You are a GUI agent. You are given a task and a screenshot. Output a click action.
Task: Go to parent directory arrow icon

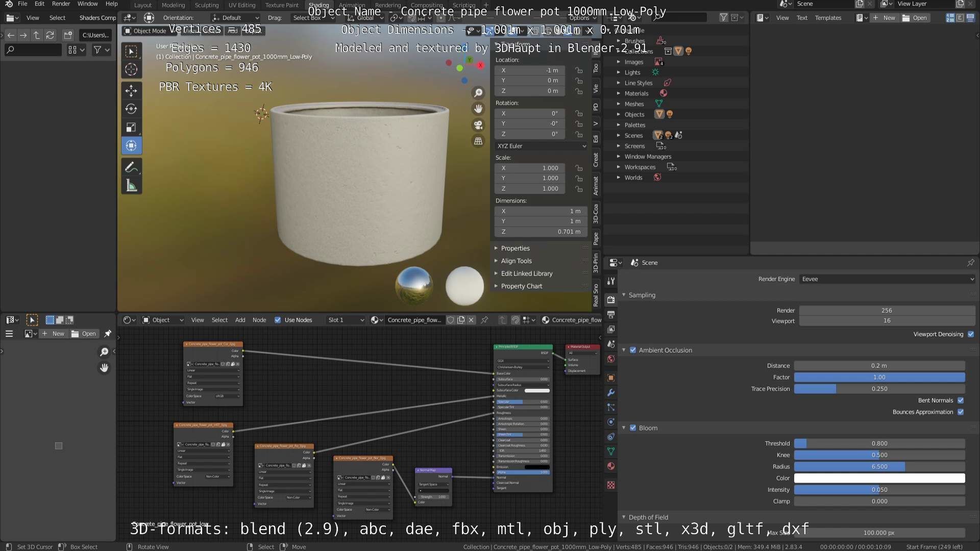pyautogui.click(x=37, y=35)
